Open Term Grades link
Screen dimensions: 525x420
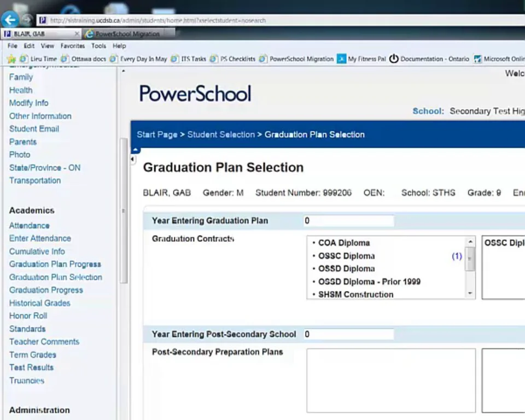33,354
